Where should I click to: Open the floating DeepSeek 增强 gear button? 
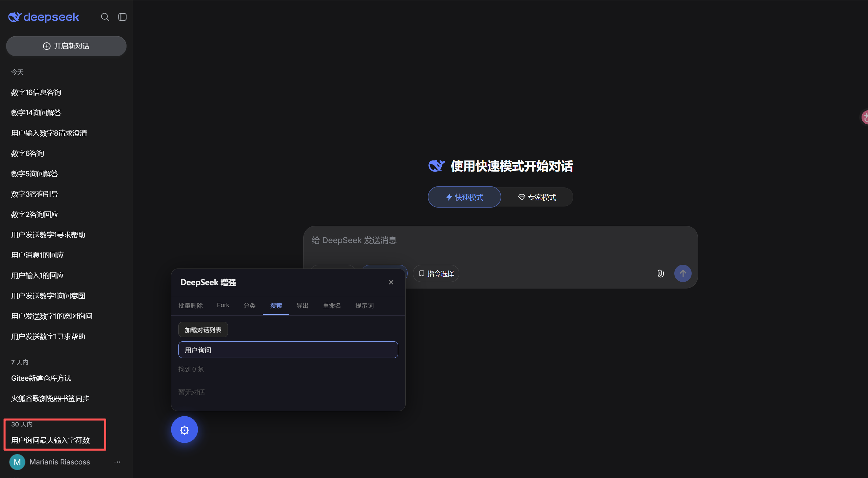185,430
